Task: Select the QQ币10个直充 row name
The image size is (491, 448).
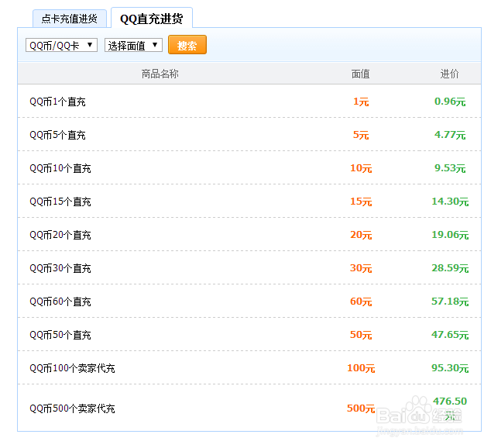Action: click(60, 168)
